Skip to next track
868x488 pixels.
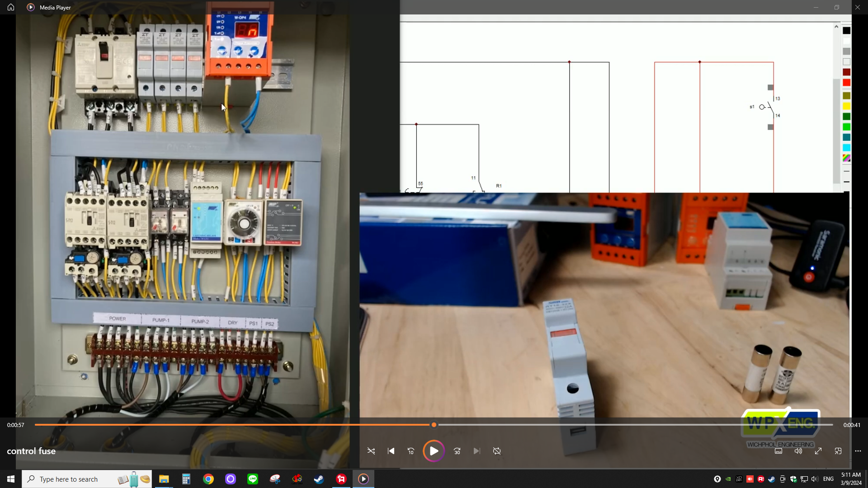pyautogui.click(x=476, y=451)
